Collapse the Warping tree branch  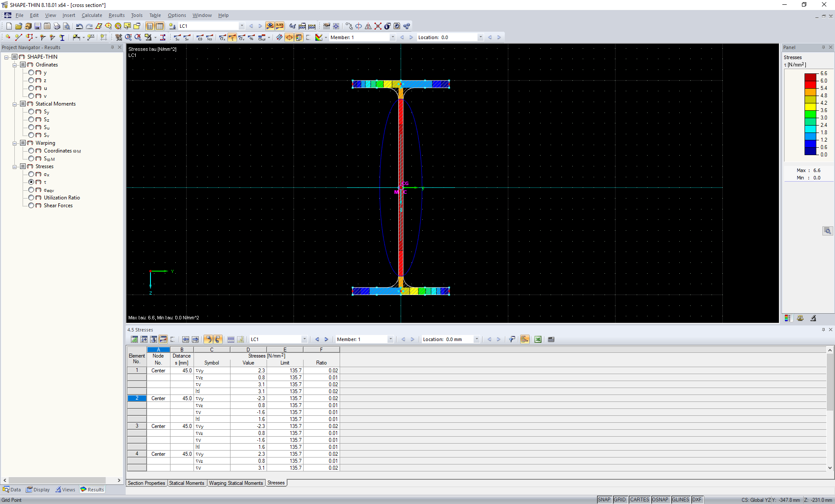[15, 143]
